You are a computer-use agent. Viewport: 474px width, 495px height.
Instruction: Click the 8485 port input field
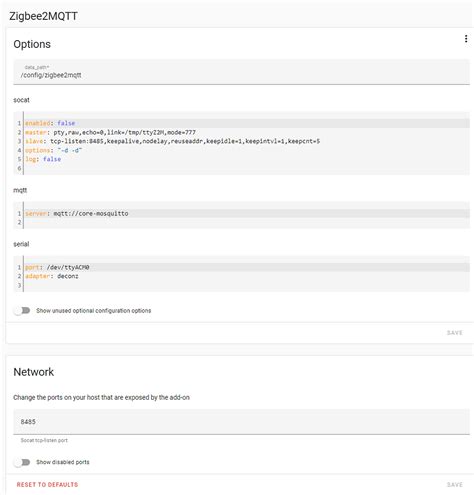coord(241,422)
